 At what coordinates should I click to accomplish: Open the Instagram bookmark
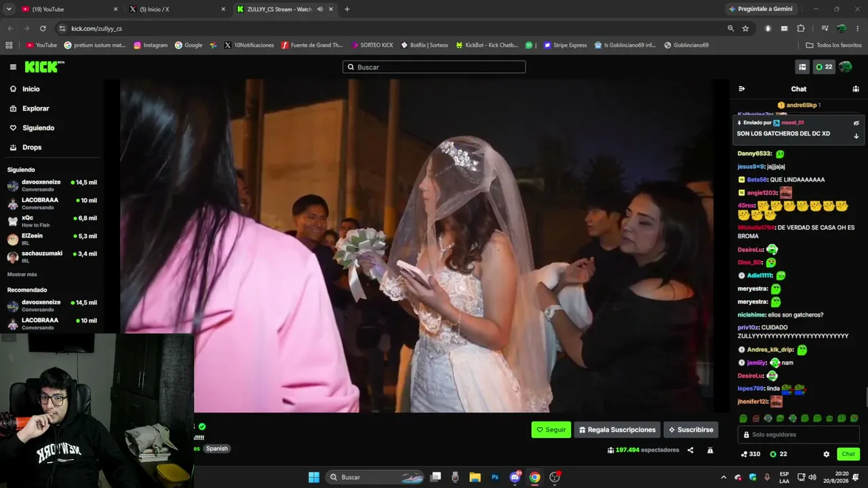point(151,45)
